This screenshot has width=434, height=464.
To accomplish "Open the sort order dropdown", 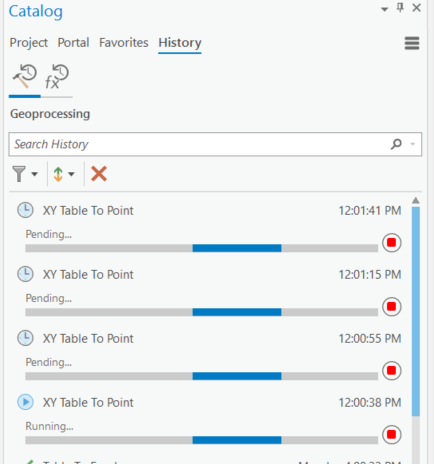I will (71, 174).
